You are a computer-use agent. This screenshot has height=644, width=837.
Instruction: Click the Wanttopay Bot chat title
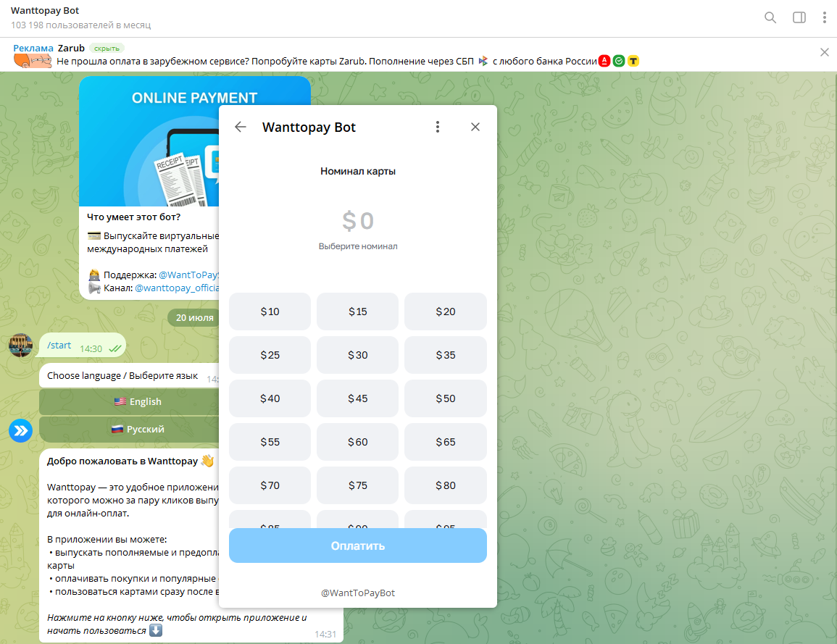tap(45, 11)
